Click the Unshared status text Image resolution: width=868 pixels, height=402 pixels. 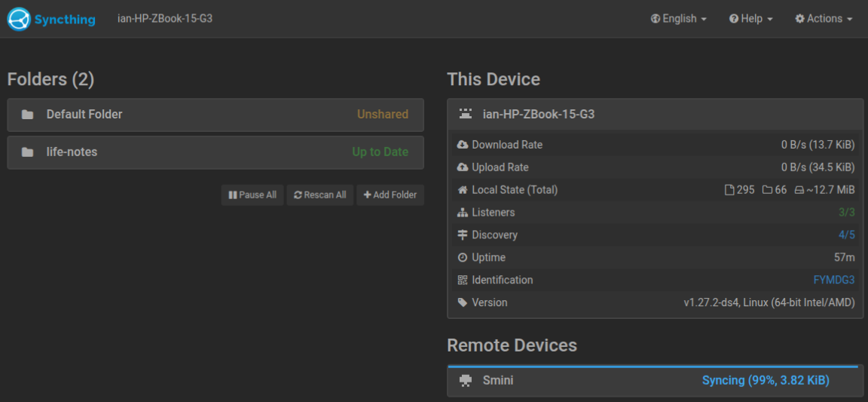click(x=383, y=115)
